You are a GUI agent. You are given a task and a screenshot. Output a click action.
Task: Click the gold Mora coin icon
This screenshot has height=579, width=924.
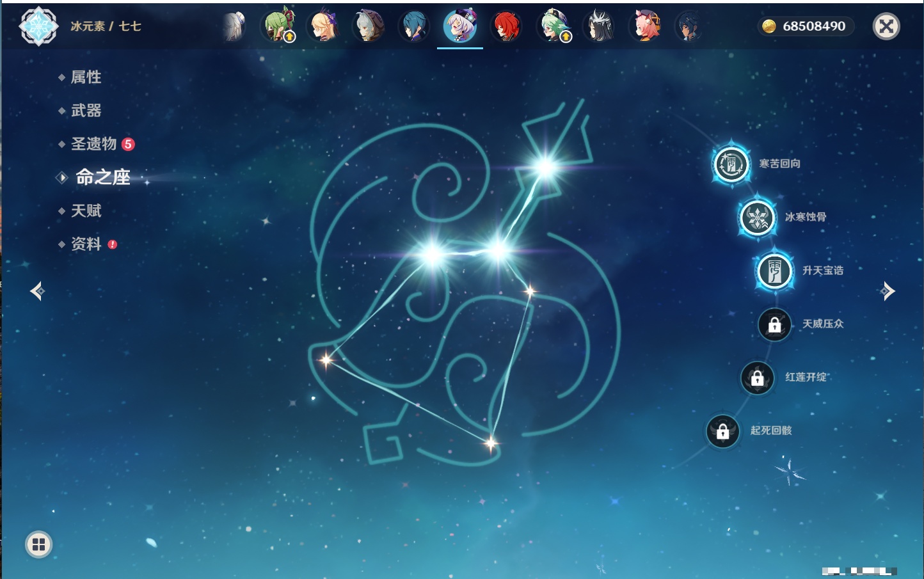pyautogui.click(x=769, y=26)
